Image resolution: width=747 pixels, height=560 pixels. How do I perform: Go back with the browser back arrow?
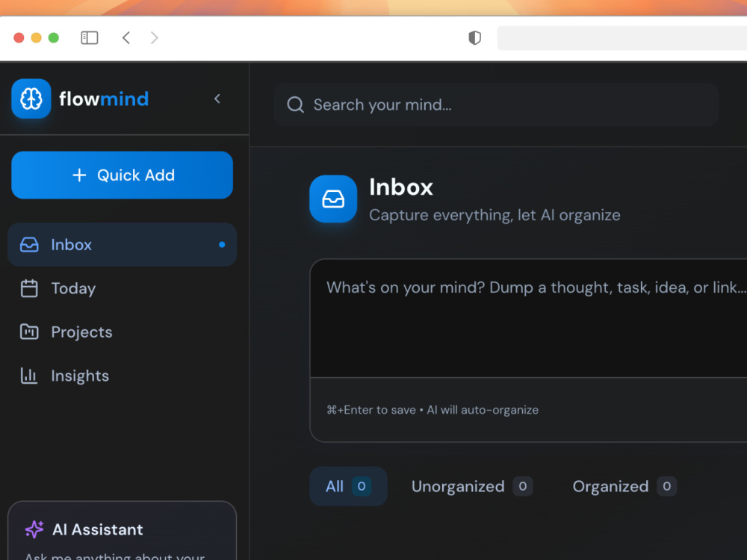pyautogui.click(x=126, y=37)
